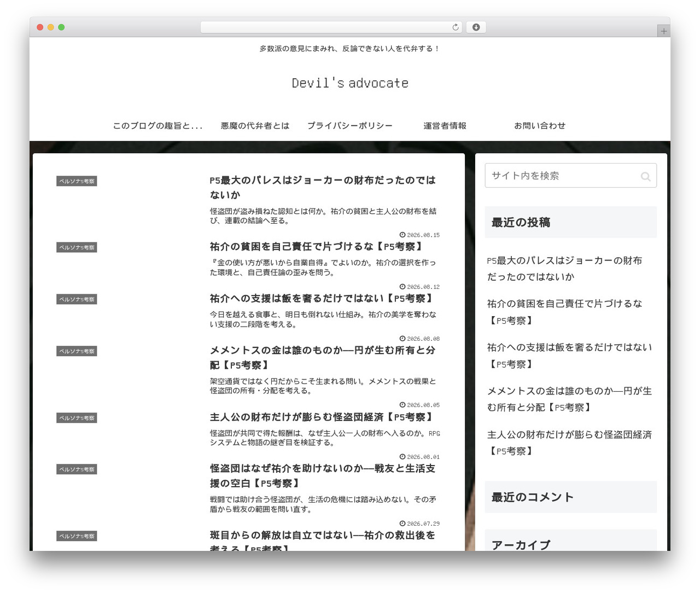Click ペルソナ5考察 tag beside 主人公の財布 article
700x593 pixels.
pos(77,418)
